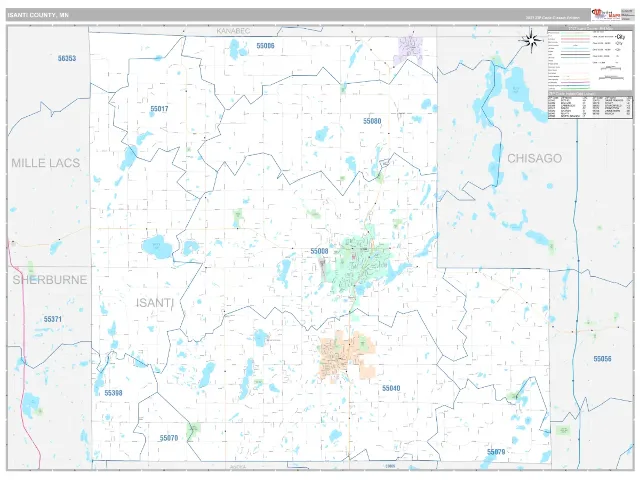The image size is (640, 480).
Task: Click ZIP code label 55070
Action: point(169,438)
